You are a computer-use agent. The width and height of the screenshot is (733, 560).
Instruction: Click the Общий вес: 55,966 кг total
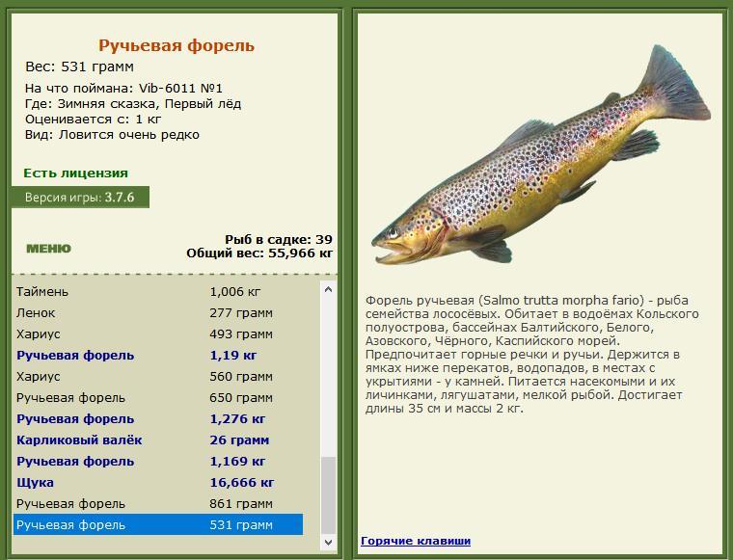pyautogui.click(x=259, y=253)
